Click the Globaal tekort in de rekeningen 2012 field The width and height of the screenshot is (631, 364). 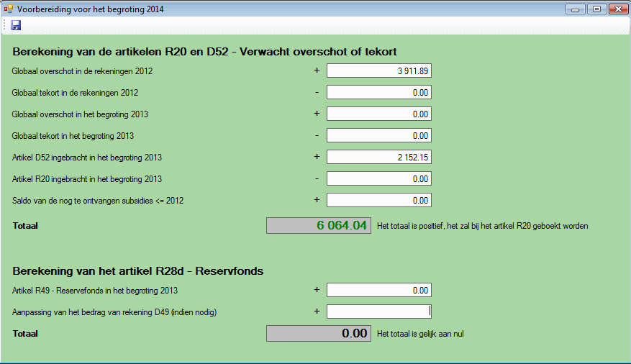(379, 93)
